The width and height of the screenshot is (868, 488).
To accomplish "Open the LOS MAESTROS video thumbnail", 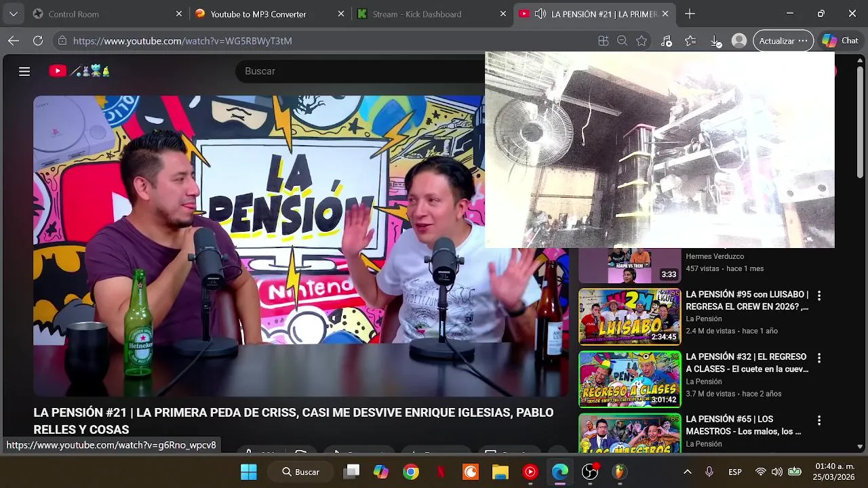I will [629, 432].
